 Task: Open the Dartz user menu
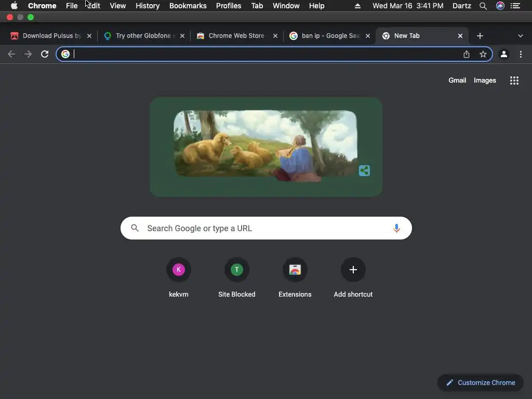(462, 6)
